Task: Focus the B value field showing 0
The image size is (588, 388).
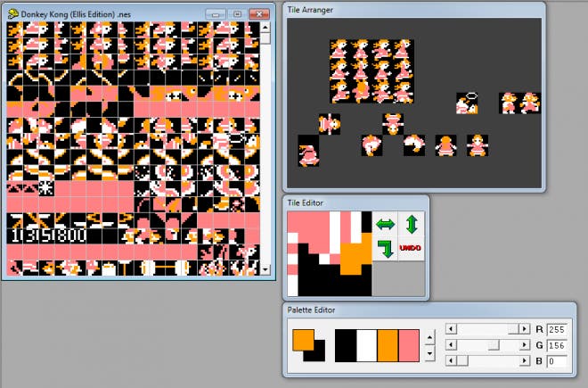Action: 557,361
